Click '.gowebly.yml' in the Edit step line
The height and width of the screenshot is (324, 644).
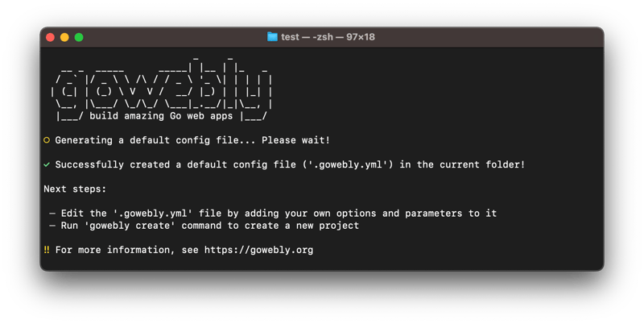[133, 214]
